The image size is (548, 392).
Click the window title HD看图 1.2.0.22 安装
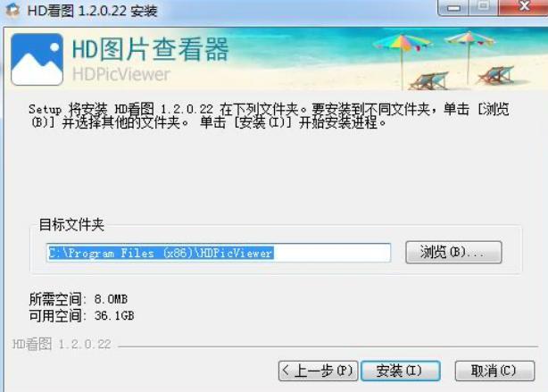point(93,11)
